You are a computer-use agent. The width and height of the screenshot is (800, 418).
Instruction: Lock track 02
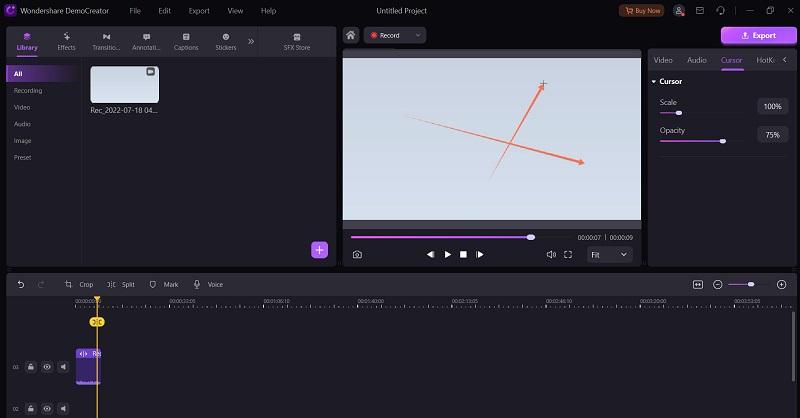(x=31, y=408)
